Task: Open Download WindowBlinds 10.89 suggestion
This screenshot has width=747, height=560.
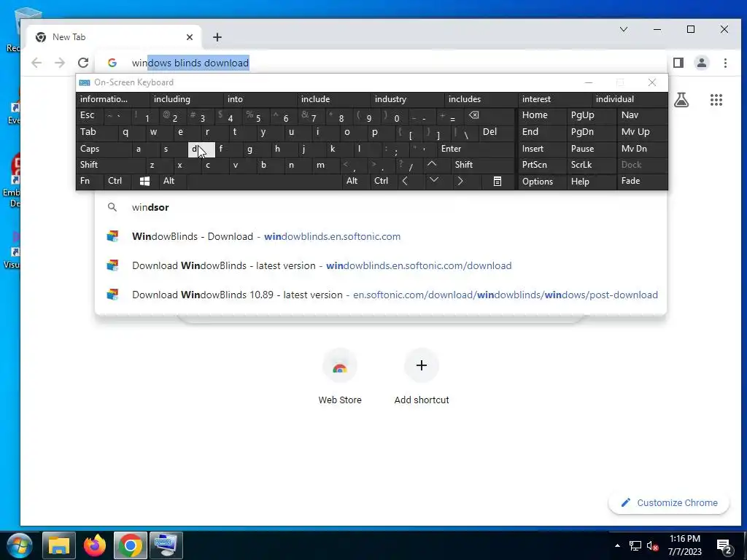Action: click(x=381, y=295)
